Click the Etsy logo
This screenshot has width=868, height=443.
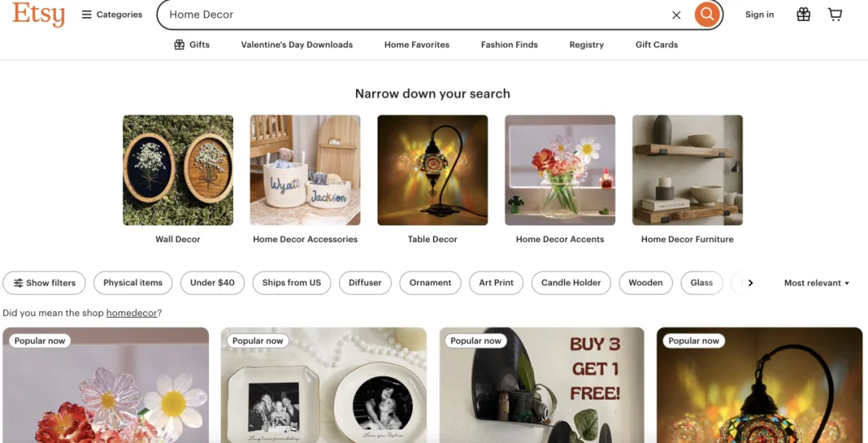tap(39, 14)
